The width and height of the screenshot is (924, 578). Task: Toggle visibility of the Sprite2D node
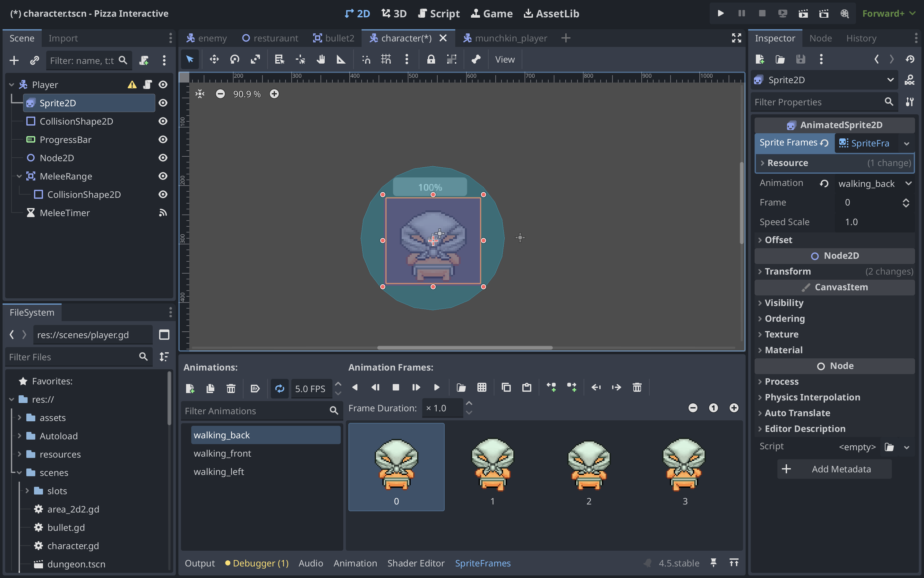[x=163, y=103]
